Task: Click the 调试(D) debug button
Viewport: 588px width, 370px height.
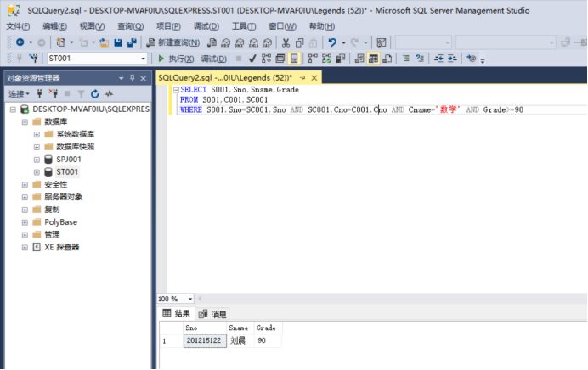Action: 214,59
